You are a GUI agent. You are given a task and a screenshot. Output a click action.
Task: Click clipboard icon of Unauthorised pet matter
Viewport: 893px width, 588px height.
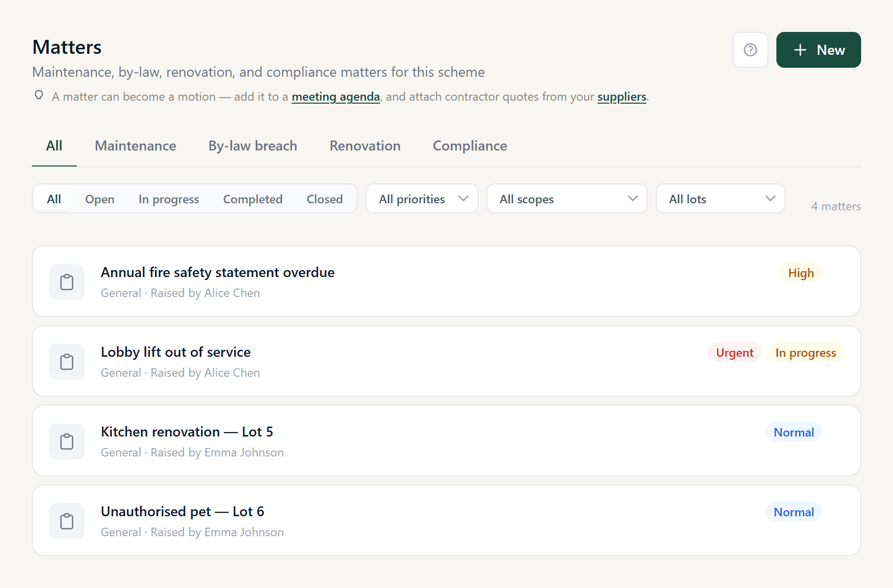pos(67,521)
